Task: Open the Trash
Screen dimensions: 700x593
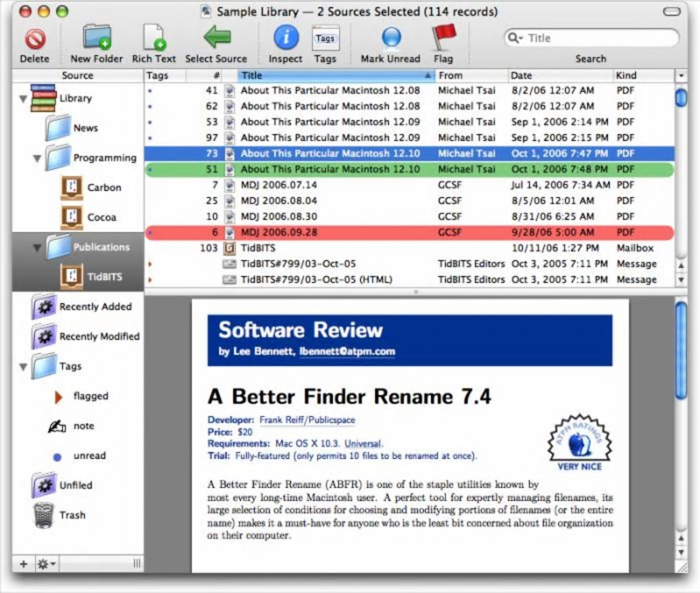Action: click(60, 515)
